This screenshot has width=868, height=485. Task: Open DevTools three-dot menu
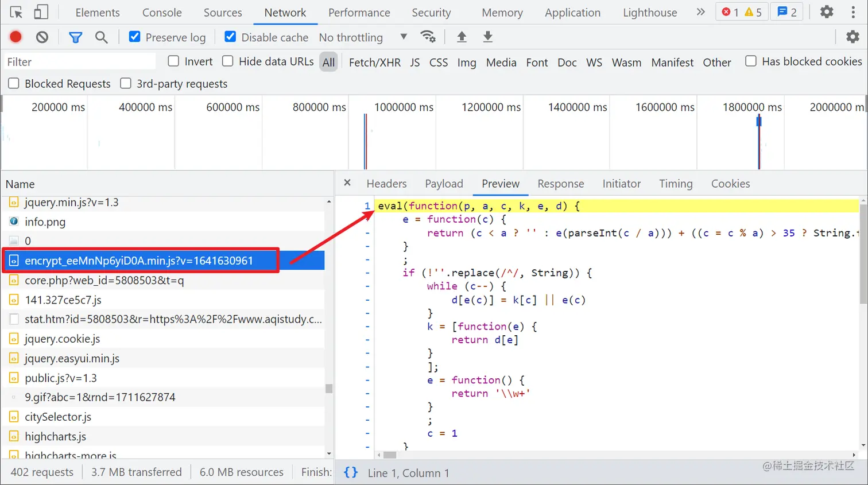[x=853, y=12]
